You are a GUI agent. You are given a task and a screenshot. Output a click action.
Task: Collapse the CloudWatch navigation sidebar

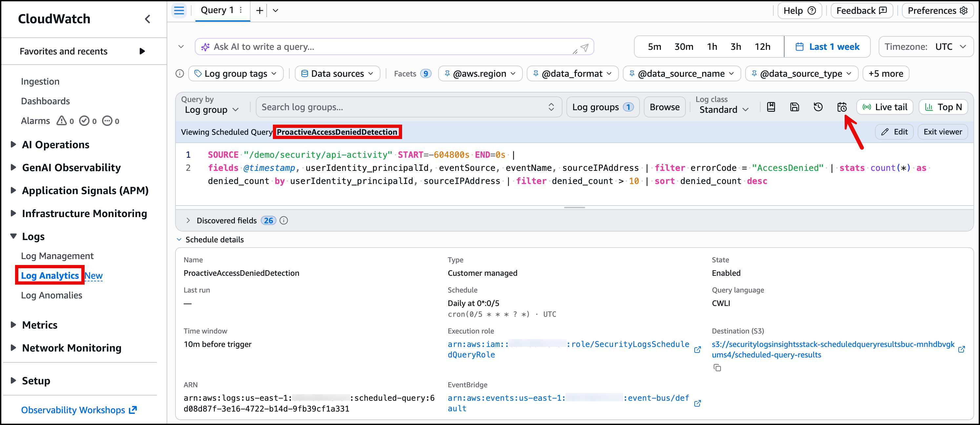pyautogui.click(x=148, y=19)
